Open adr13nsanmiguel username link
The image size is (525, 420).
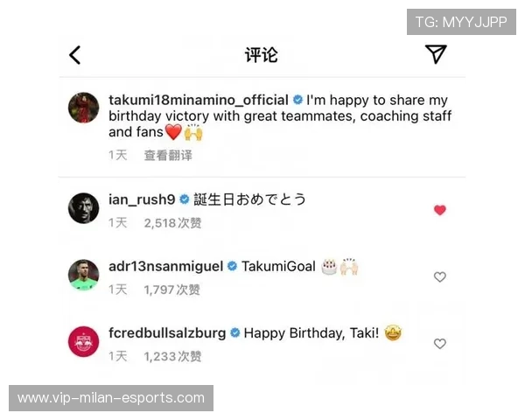pos(165,266)
